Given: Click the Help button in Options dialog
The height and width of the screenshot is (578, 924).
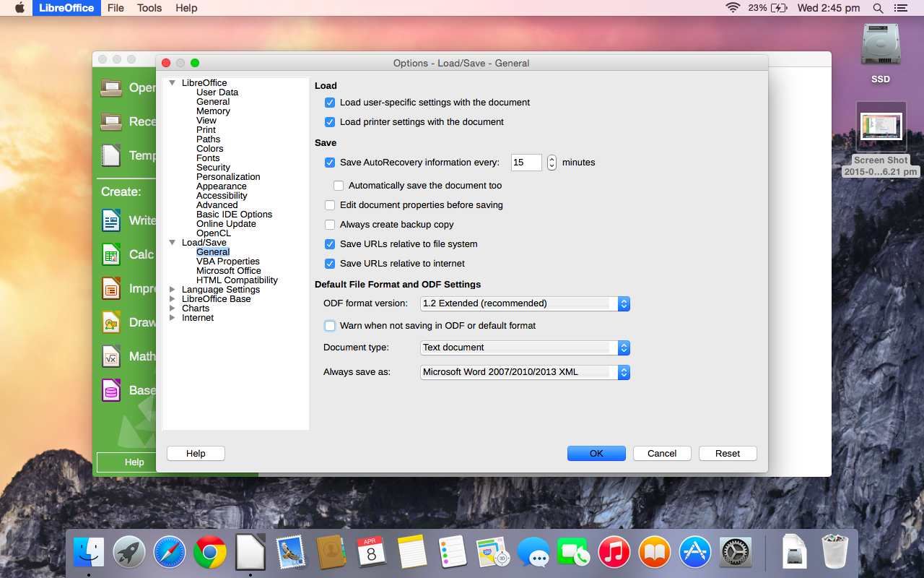Looking at the screenshot, I should pos(196,454).
